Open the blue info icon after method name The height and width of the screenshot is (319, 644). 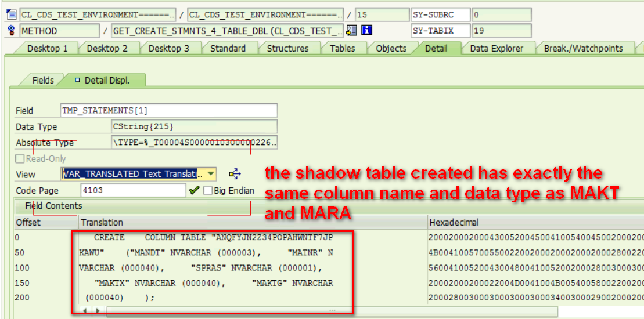(366, 30)
